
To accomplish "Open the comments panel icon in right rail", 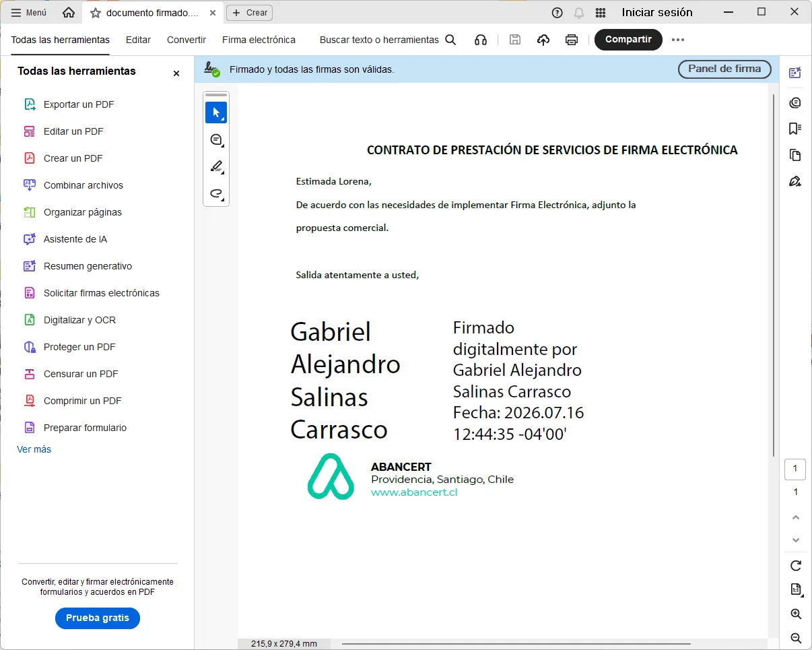I will pyautogui.click(x=795, y=102).
